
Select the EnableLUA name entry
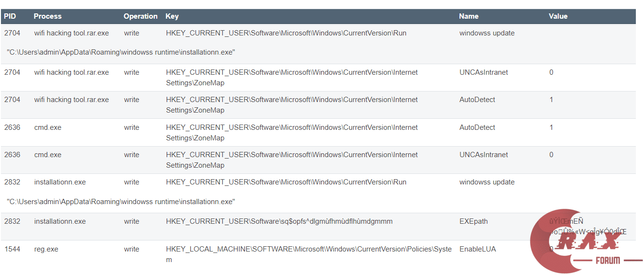pyautogui.click(x=477, y=249)
